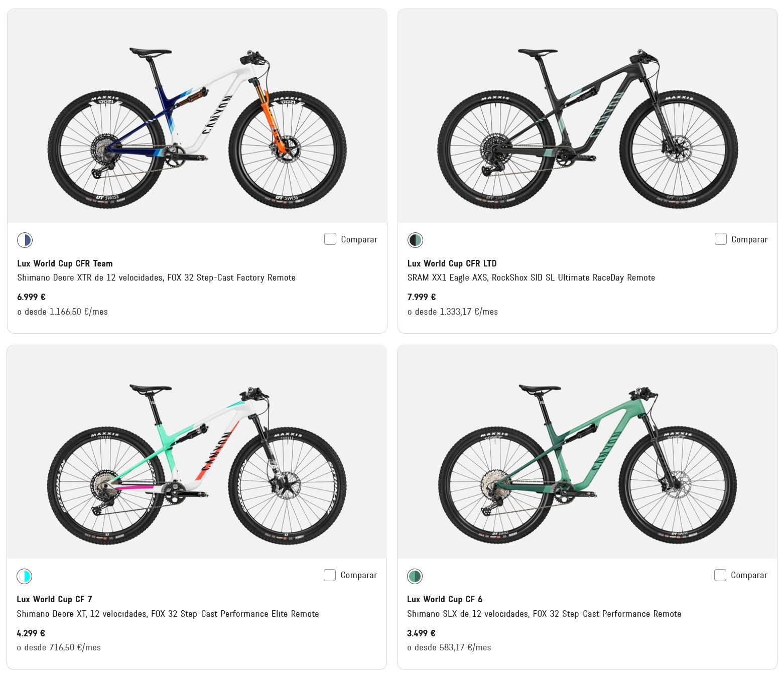The width and height of the screenshot is (784, 677).
Task: Click the 7.999 € price of CFR LTD
Action: pos(422,297)
